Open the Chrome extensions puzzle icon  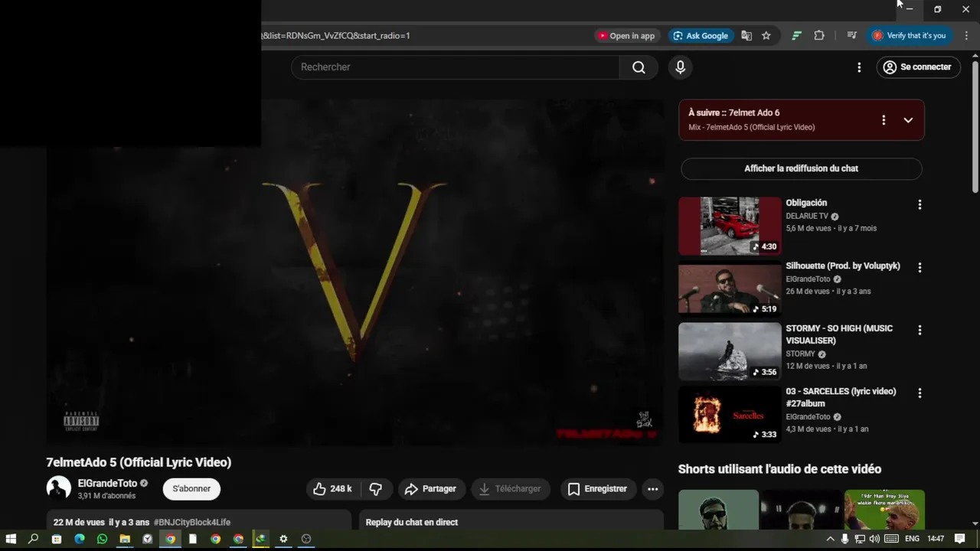819,36
